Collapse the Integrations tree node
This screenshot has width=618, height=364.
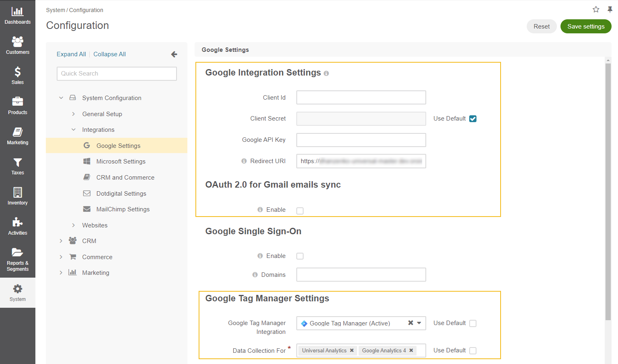tap(73, 130)
